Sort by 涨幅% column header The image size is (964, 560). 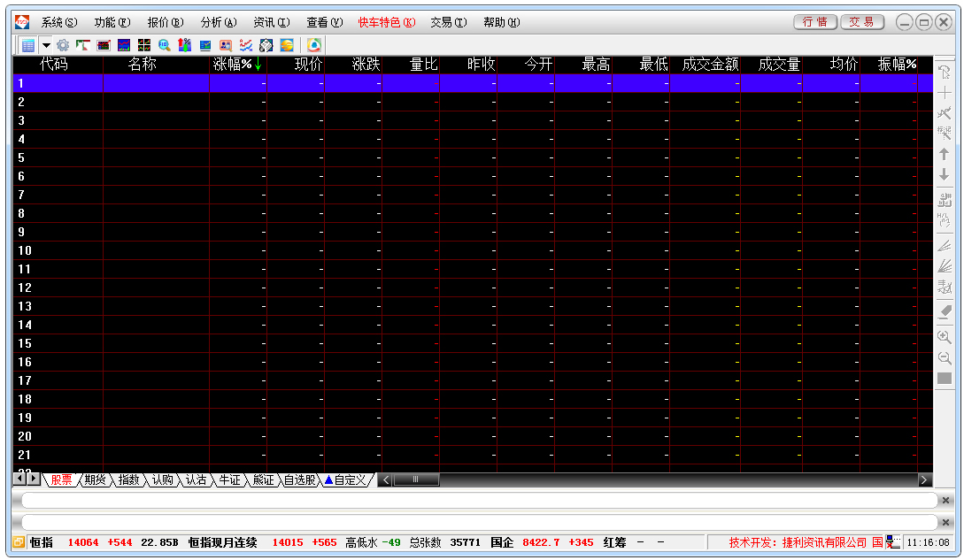pos(236,65)
